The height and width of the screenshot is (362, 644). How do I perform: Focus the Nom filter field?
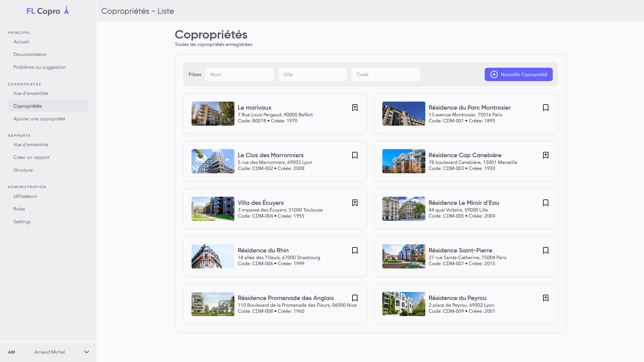(x=239, y=74)
